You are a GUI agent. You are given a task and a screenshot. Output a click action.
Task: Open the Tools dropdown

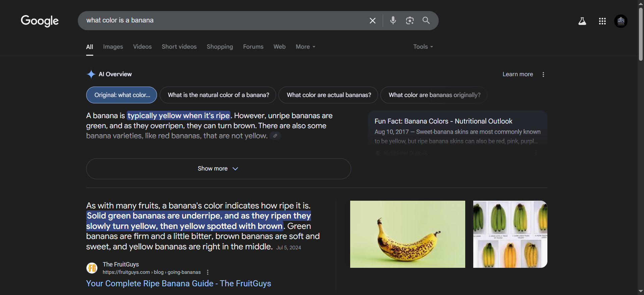coord(423,47)
